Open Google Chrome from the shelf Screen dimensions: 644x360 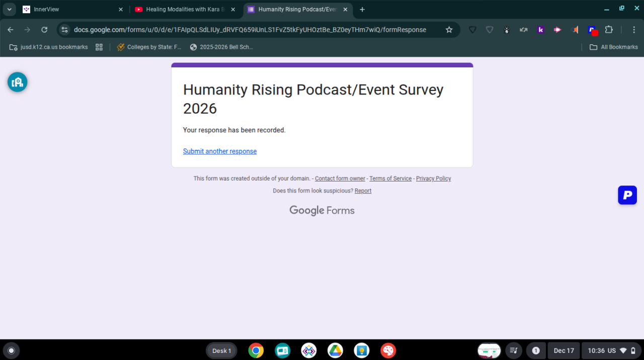(256, 350)
